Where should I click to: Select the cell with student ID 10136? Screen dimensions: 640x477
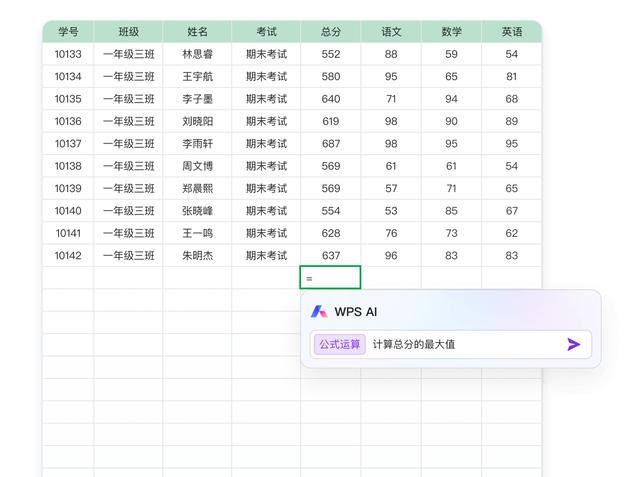click(x=68, y=122)
